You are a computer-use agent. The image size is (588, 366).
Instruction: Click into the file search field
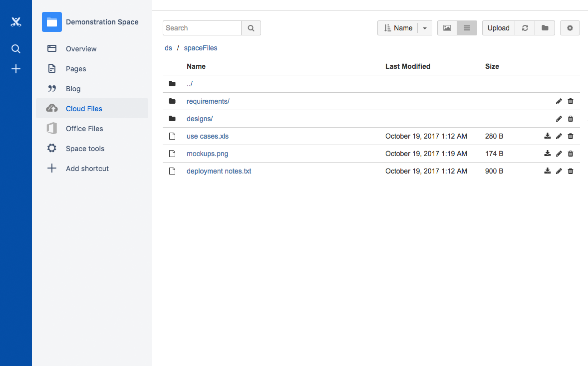(202, 28)
